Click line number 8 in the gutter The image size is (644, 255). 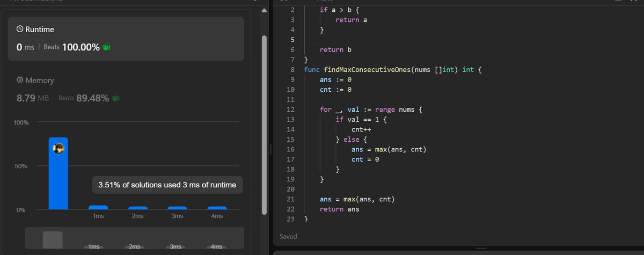292,70
